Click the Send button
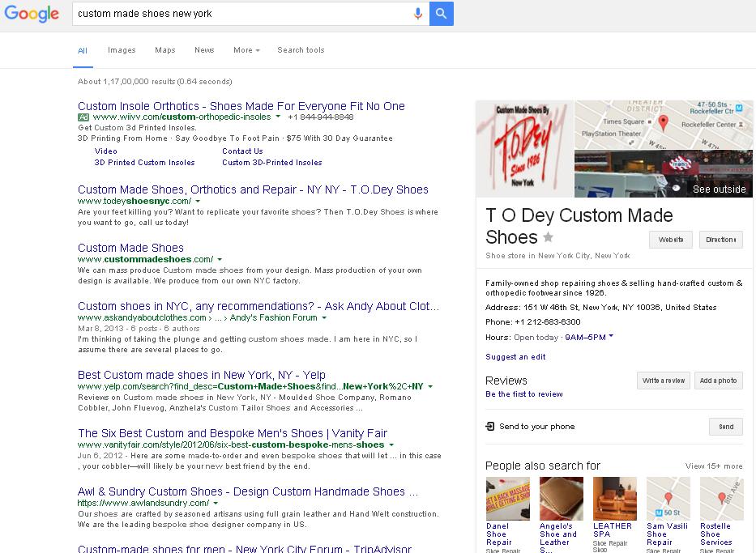 [726, 427]
